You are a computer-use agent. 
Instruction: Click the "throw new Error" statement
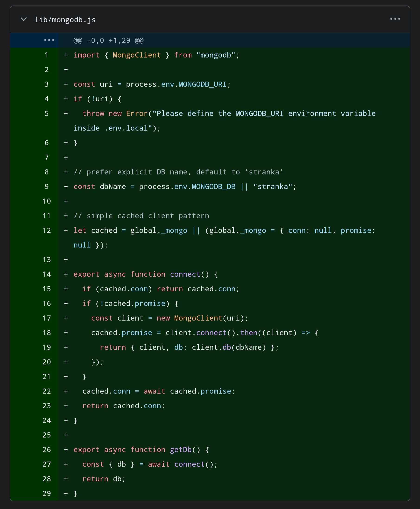(115, 114)
